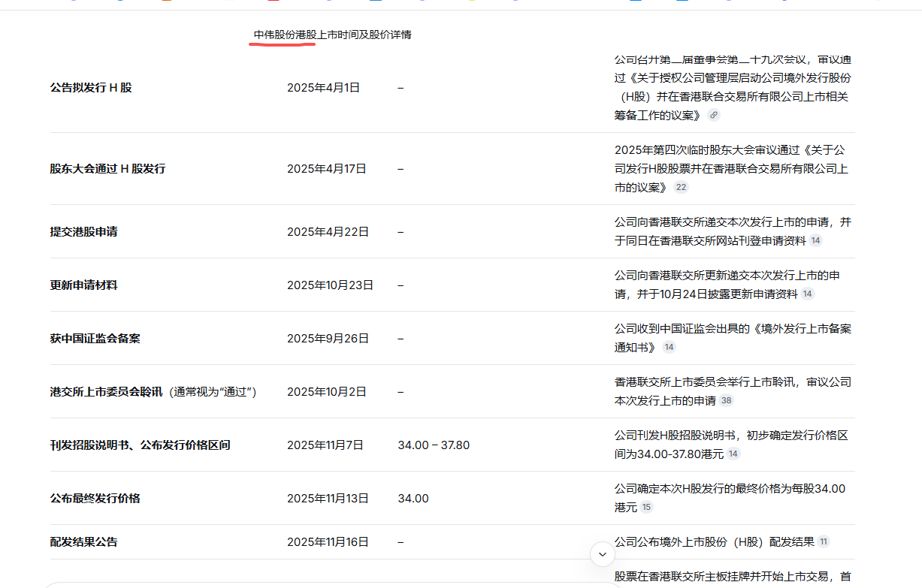Click the date 2025年4月1日
The image size is (922, 588).
click(x=323, y=87)
